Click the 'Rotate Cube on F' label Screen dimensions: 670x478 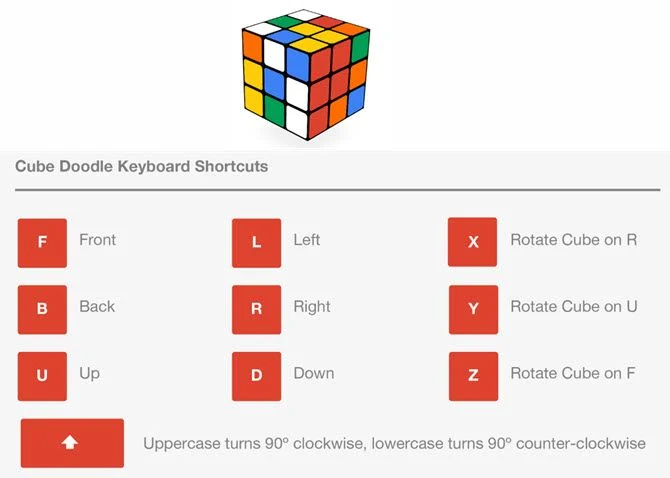click(x=573, y=373)
